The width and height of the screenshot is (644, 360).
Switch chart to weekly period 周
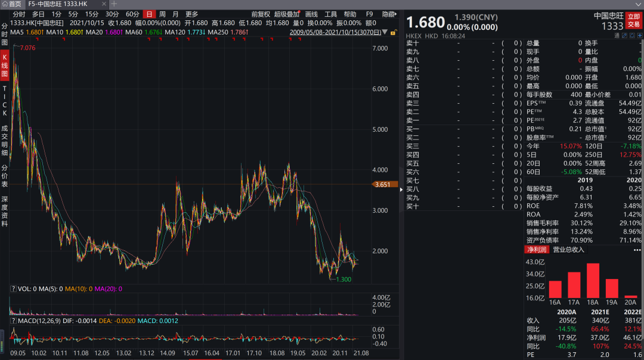tap(162, 14)
